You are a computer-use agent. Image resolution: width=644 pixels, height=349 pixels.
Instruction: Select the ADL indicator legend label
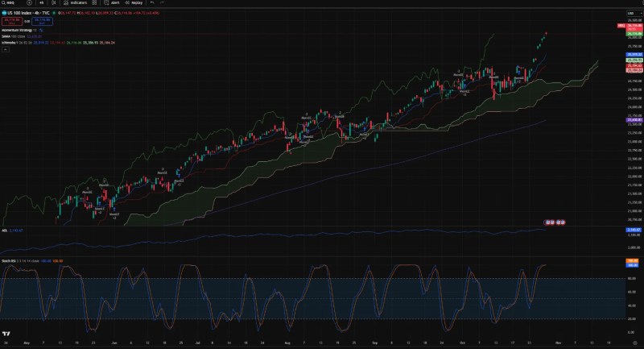pyautogui.click(x=5, y=231)
